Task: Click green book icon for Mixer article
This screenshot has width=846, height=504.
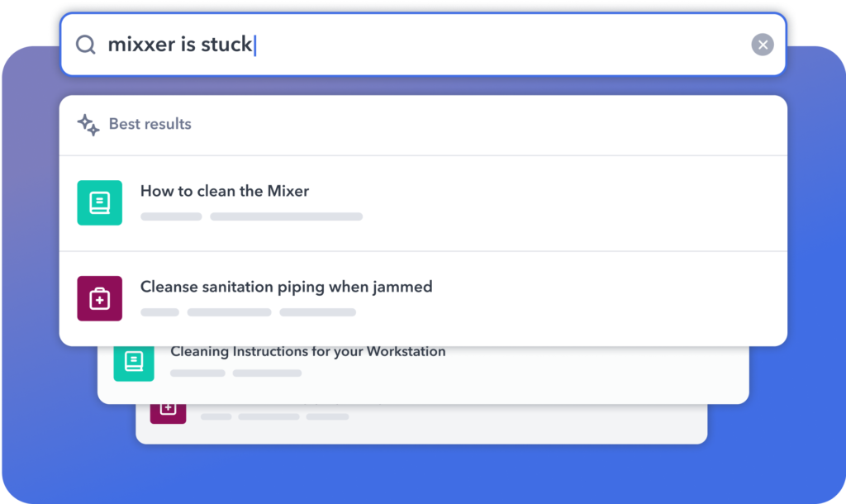Action: click(x=99, y=202)
